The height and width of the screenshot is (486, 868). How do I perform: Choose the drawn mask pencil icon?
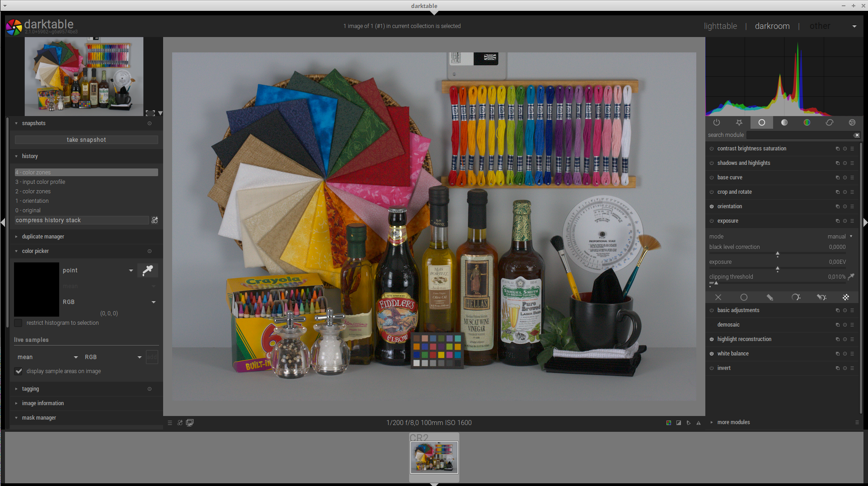click(770, 297)
